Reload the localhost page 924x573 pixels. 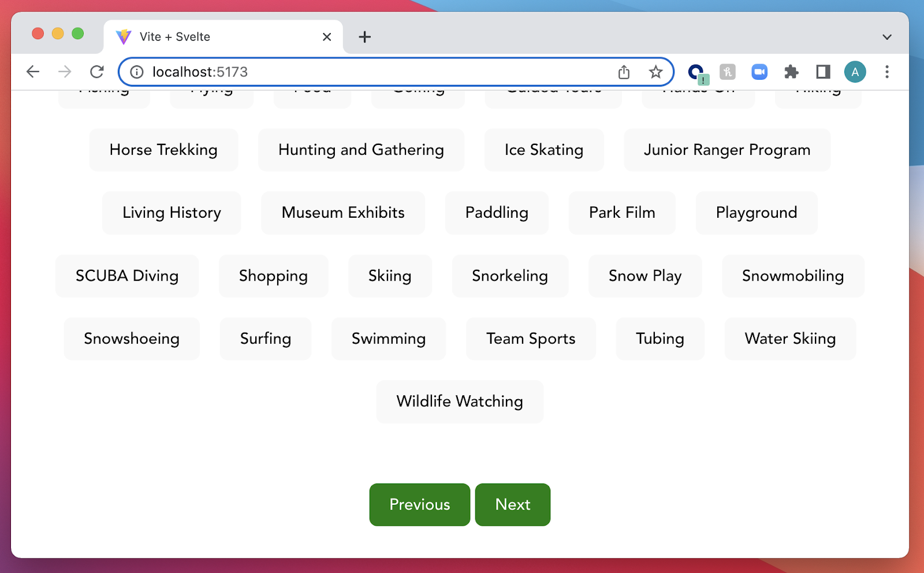pos(97,72)
